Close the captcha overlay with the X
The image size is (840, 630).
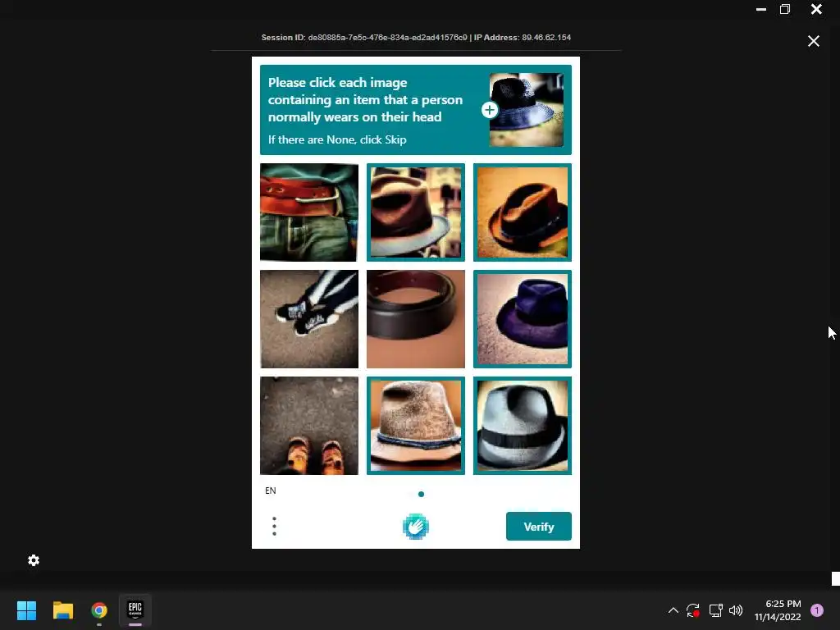tap(813, 41)
